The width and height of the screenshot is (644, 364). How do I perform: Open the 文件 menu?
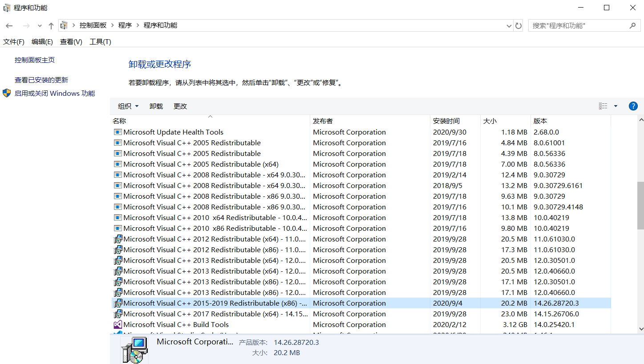click(13, 41)
